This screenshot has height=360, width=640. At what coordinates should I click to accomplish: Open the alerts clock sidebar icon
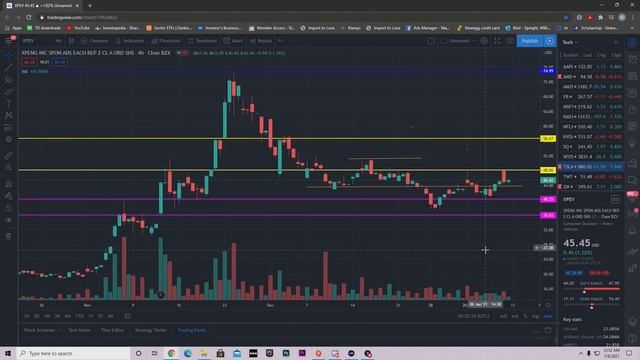pyautogui.click(x=632, y=59)
